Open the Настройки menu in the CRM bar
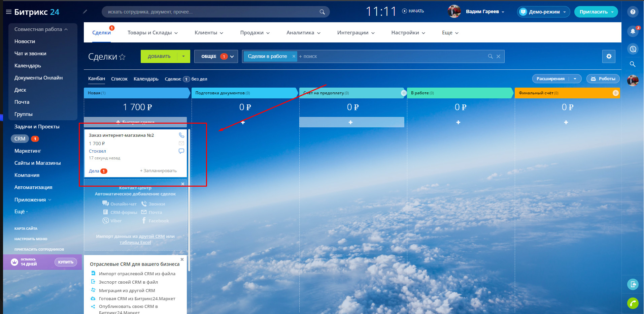 click(408, 33)
